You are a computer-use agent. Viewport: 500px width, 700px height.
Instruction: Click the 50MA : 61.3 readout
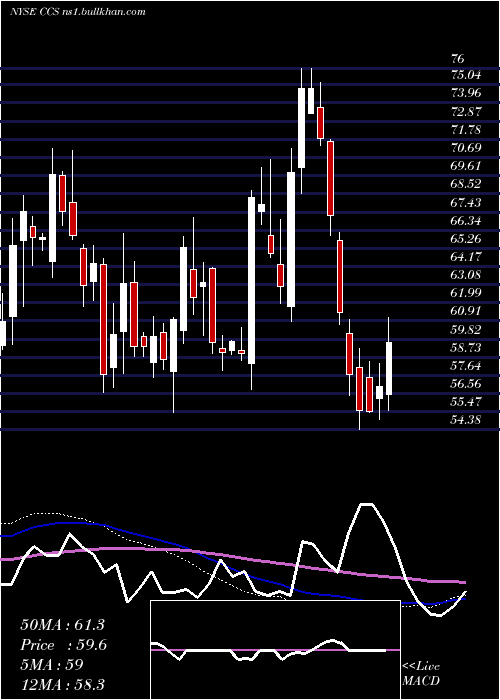coord(63,625)
